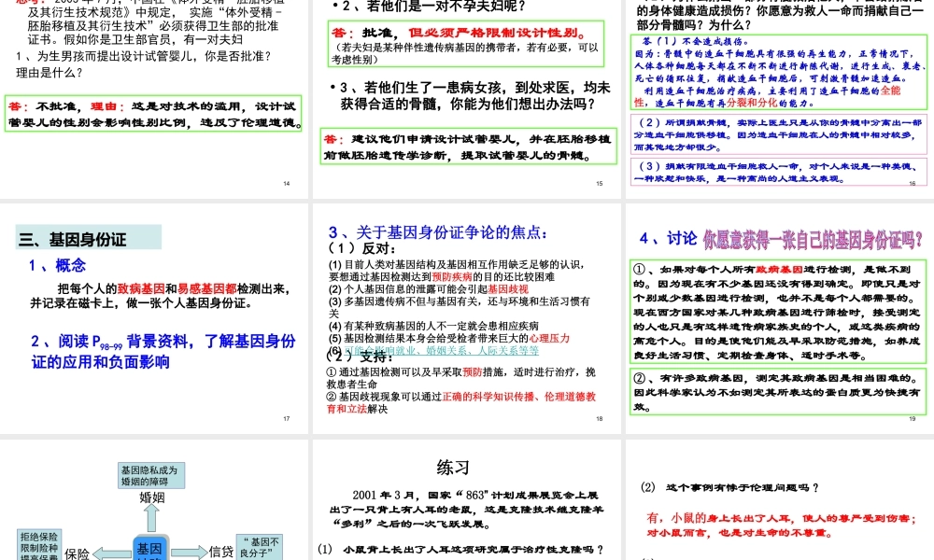Click slide number 16
Screen dimensions: 934x560
tap(912, 183)
